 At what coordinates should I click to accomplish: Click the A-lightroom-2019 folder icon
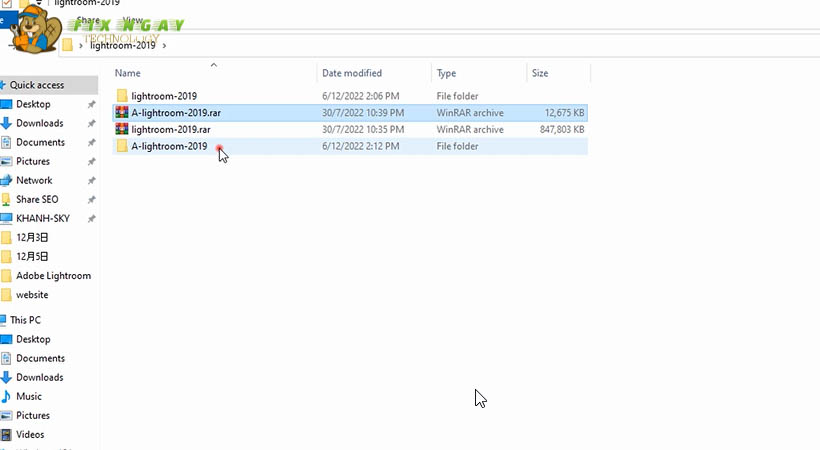pyautogui.click(x=122, y=147)
